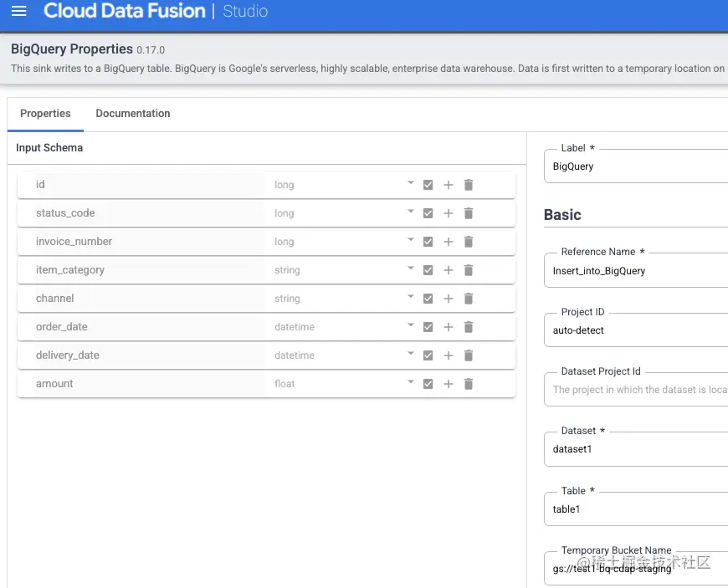Click the Basic section heading
Screen dimensions: 728x588
[562, 215]
